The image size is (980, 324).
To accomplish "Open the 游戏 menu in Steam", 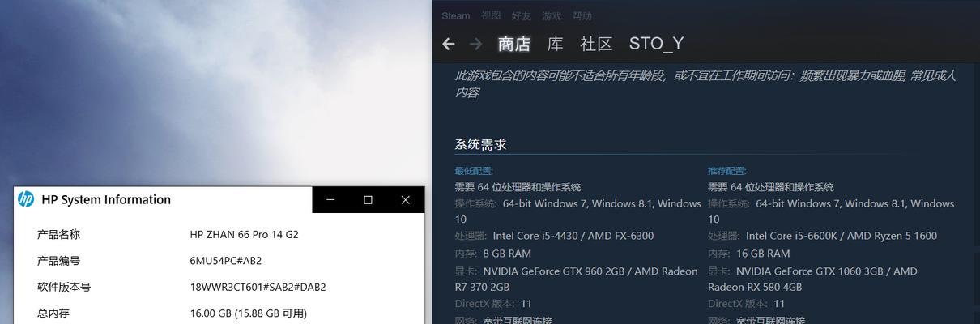I will click(552, 15).
